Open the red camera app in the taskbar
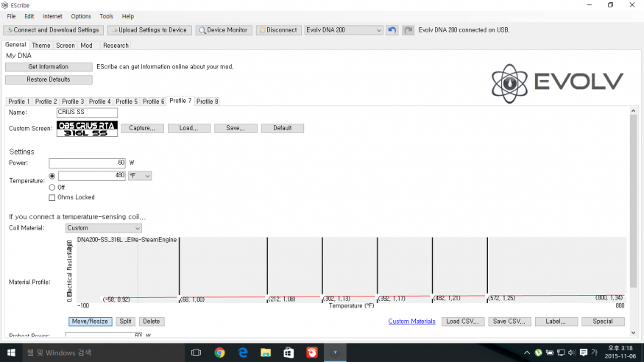644x362 pixels. [x=312, y=352]
